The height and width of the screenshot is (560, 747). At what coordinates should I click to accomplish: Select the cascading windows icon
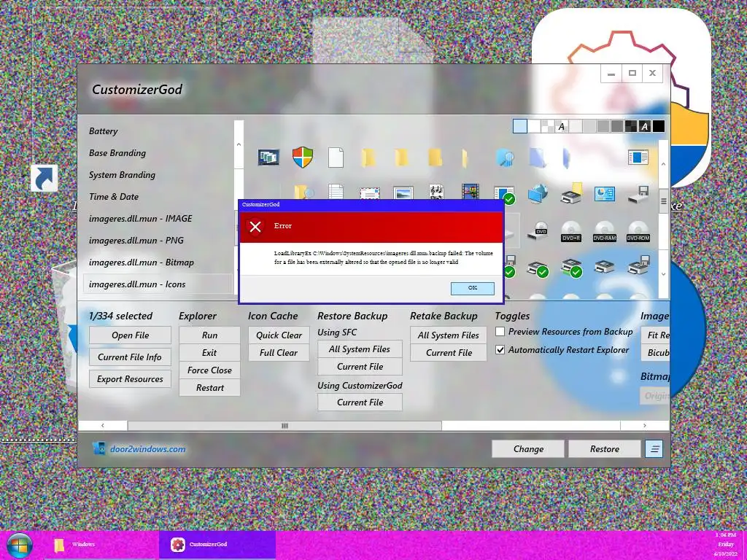[x=268, y=157]
